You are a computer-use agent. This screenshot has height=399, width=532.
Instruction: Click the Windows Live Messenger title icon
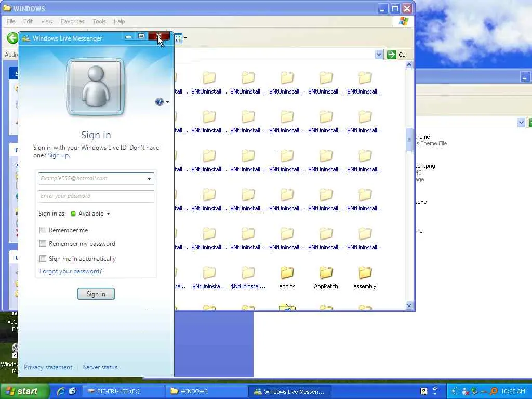[26, 38]
